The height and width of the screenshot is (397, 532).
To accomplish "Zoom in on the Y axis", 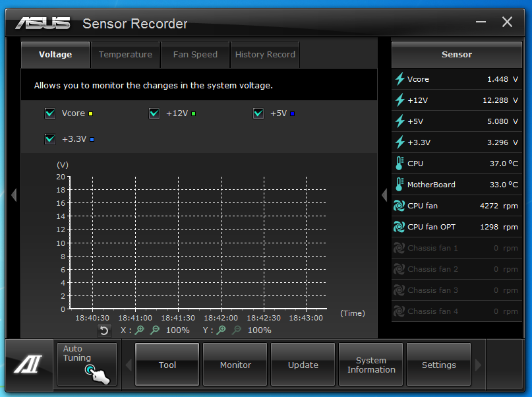I will pyautogui.click(x=222, y=330).
